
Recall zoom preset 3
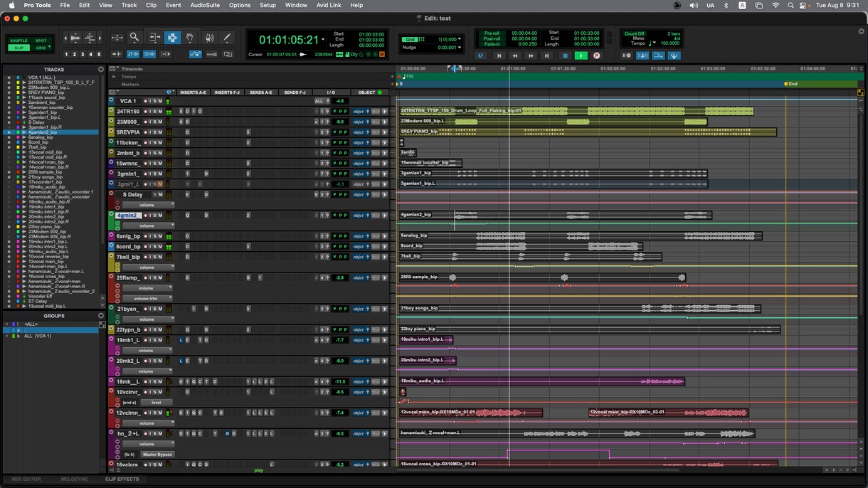[83, 54]
